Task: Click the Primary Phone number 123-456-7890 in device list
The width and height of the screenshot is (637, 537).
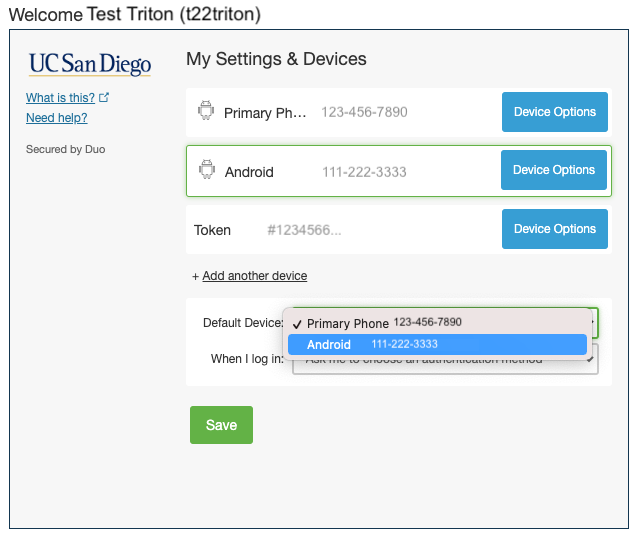Action: click(364, 112)
